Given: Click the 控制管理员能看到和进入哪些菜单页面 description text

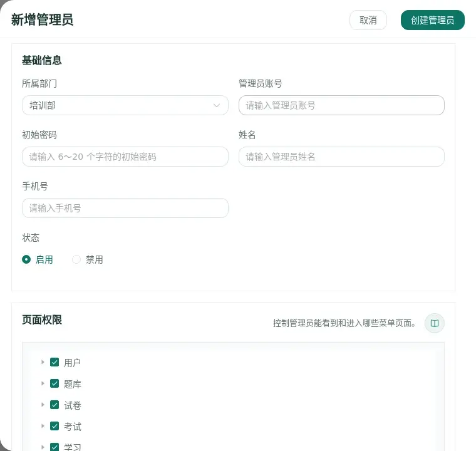Looking at the screenshot, I should 344,323.
